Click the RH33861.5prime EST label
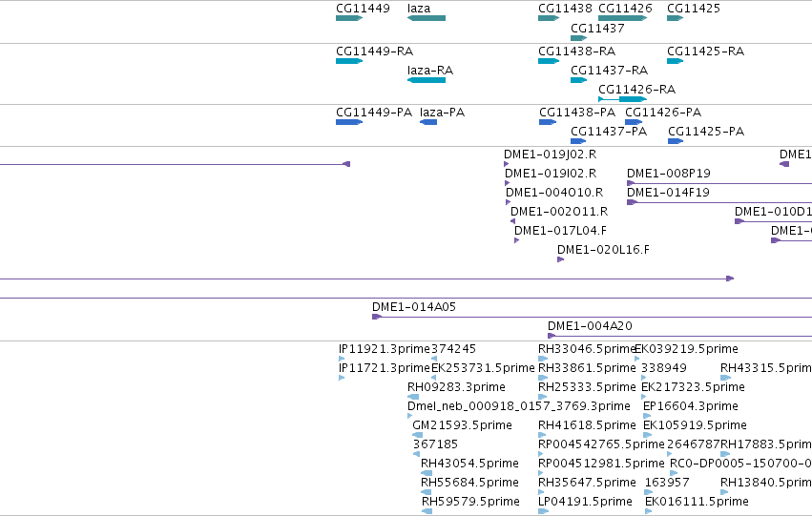 pos(587,368)
